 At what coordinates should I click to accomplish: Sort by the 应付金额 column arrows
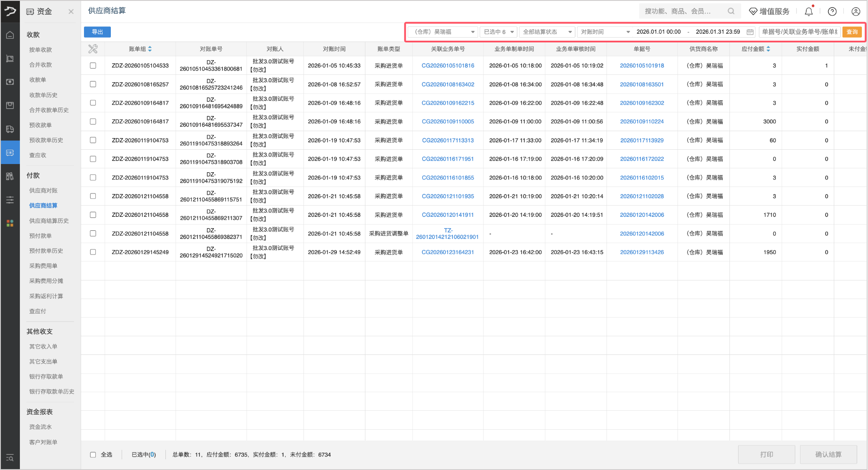pos(768,49)
